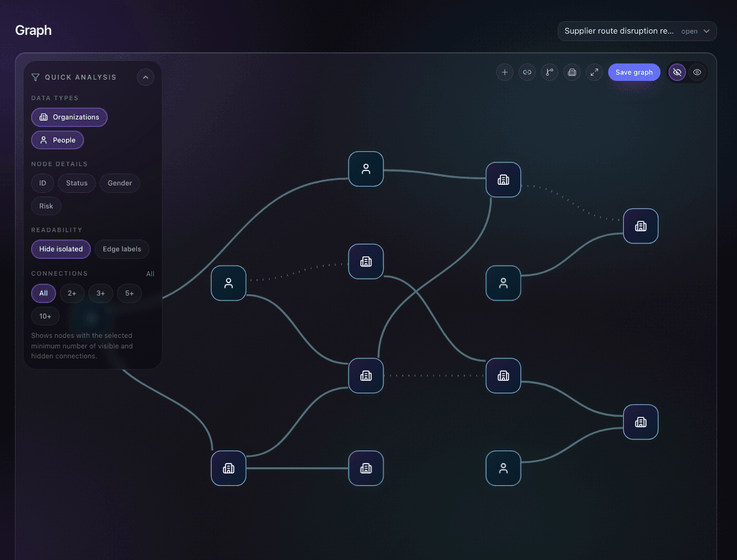The height and width of the screenshot is (560, 737).
Task: Select person node with the dotted edge
Action: click(x=228, y=283)
